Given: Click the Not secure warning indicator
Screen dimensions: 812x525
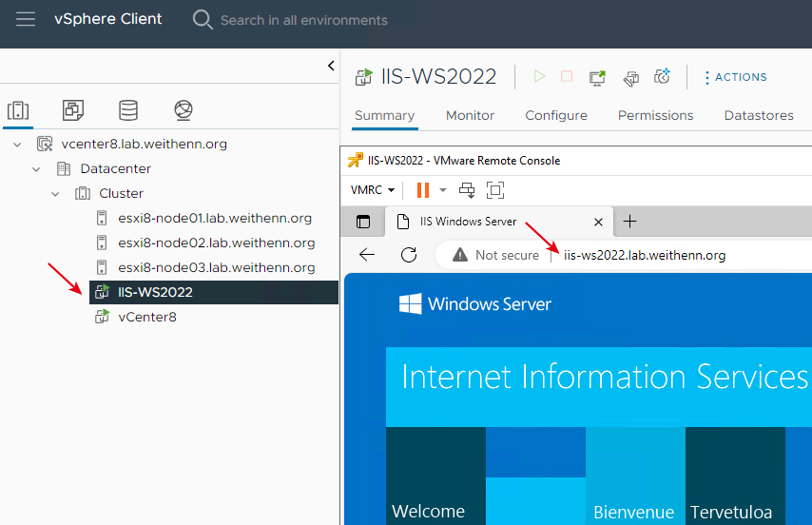Looking at the screenshot, I should 495,255.
